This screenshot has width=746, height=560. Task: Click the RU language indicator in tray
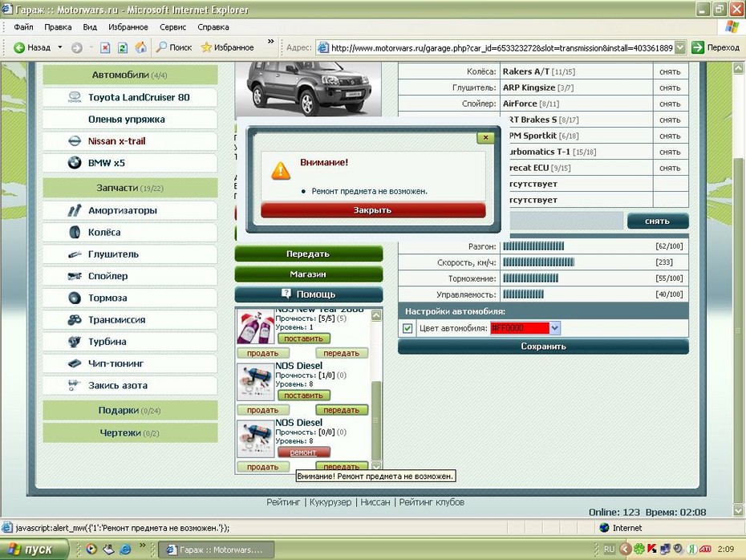click(x=609, y=549)
